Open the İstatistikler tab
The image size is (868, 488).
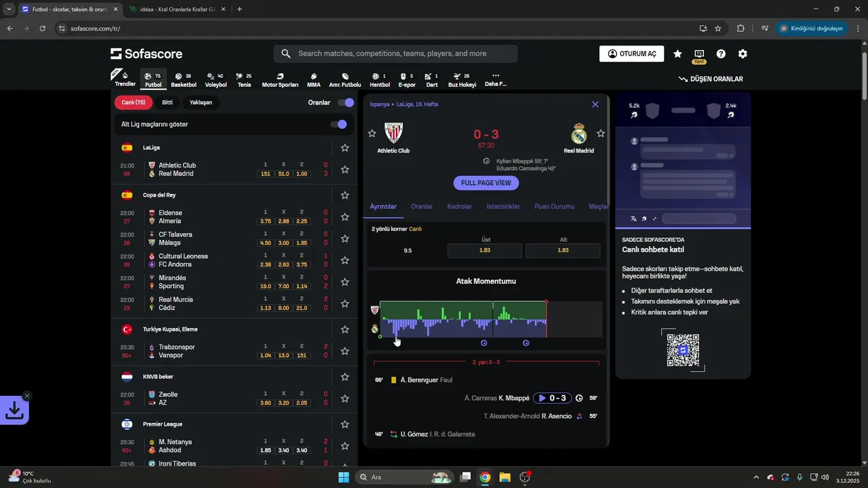point(503,207)
